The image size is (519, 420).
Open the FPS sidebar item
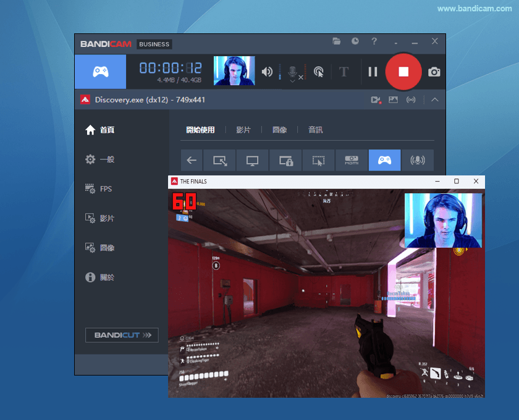click(x=99, y=188)
